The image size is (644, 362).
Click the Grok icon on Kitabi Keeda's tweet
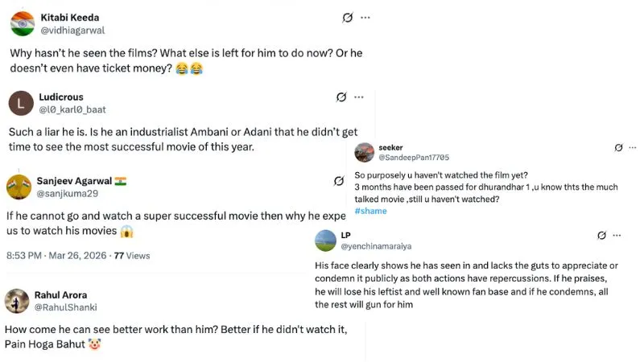[x=348, y=17]
